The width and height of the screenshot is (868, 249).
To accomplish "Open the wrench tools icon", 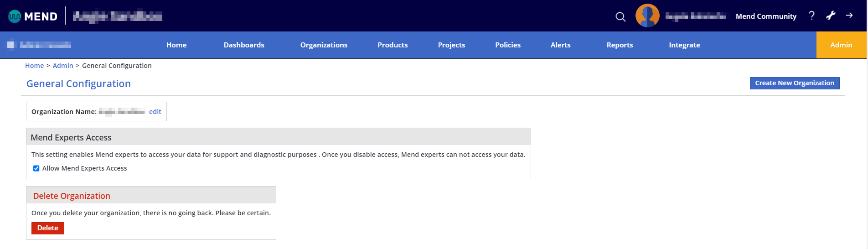I will [831, 16].
